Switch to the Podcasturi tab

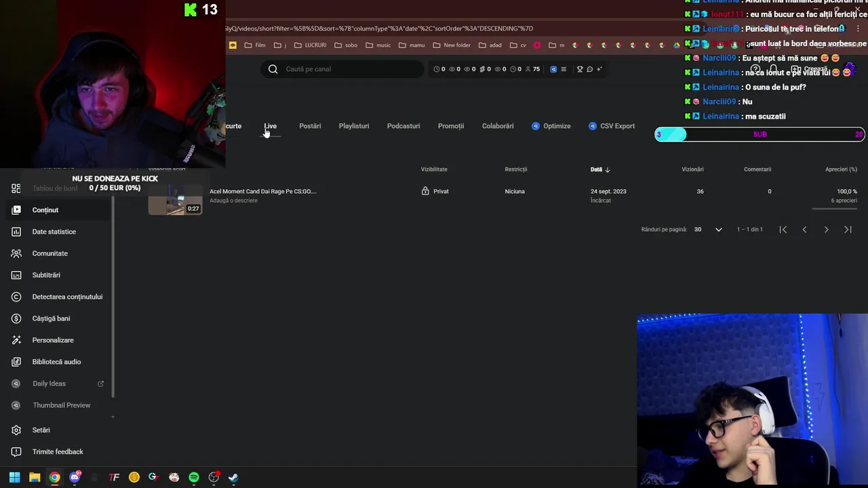[403, 126]
